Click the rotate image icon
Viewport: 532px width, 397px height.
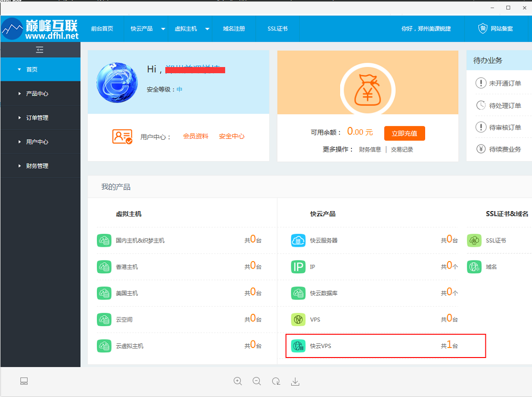(276, 381)
